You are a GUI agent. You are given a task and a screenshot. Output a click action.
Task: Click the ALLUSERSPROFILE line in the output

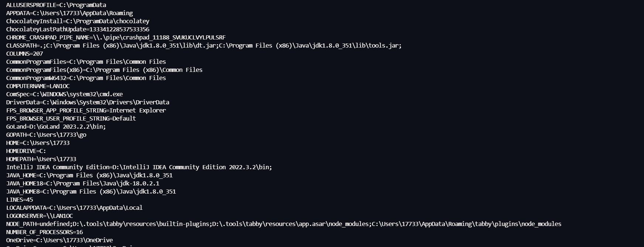56,5
